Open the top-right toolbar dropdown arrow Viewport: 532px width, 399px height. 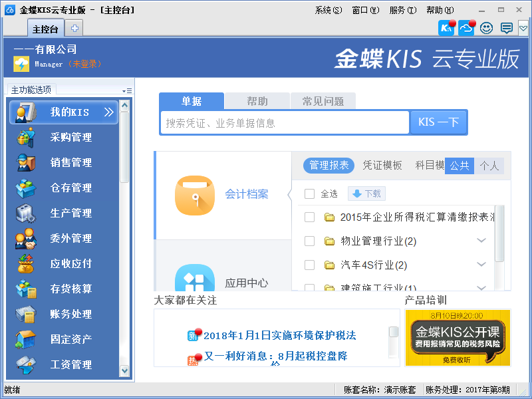pos(523,28)
